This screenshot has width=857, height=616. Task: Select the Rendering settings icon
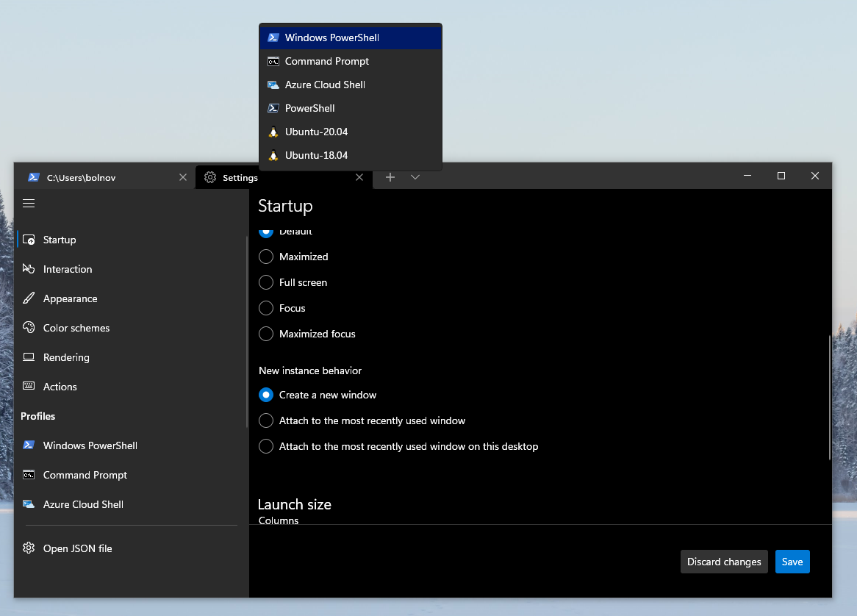(28, 357)
